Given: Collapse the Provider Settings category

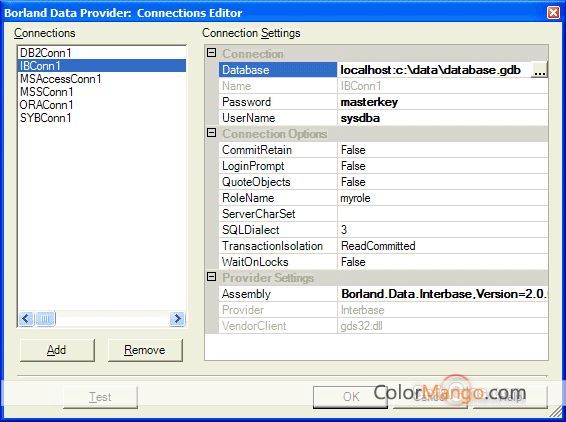Looking at the screenshot, I should pos(212,277).
